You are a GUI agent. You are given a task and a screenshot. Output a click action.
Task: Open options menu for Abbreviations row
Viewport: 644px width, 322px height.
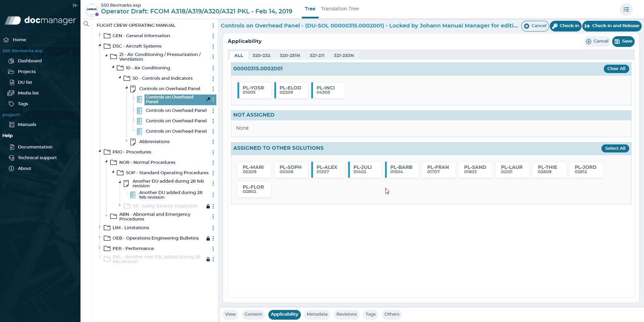[x=213, y=142]
